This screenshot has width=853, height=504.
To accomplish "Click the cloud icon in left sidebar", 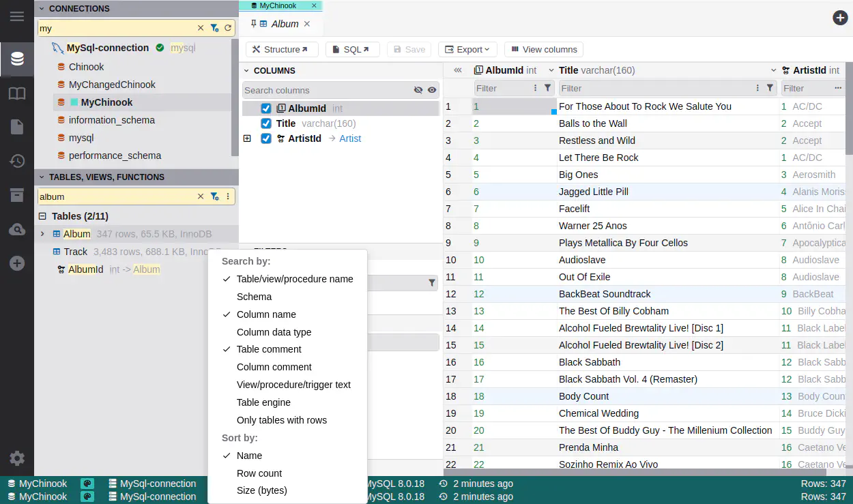I will tap(17, 230).
